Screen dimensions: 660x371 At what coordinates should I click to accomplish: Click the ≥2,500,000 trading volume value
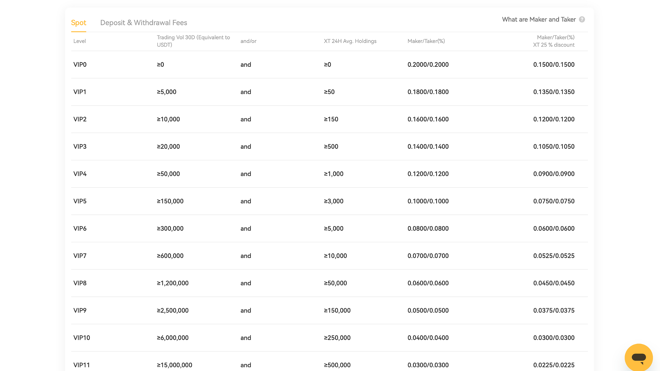coord(173,310)
